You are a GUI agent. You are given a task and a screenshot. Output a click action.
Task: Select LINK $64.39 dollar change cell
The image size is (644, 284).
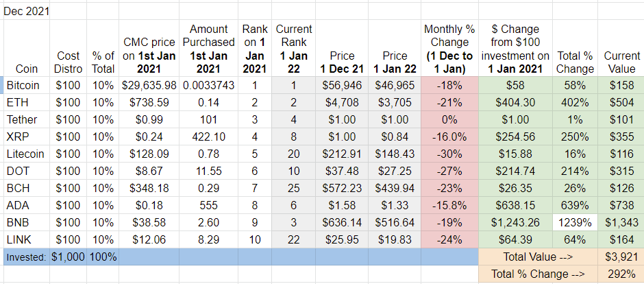(x=515, y=239)
